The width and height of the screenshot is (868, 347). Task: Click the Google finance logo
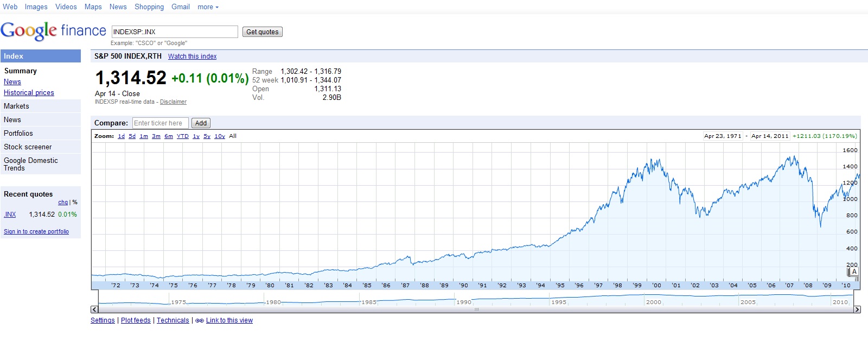(53, 31)
